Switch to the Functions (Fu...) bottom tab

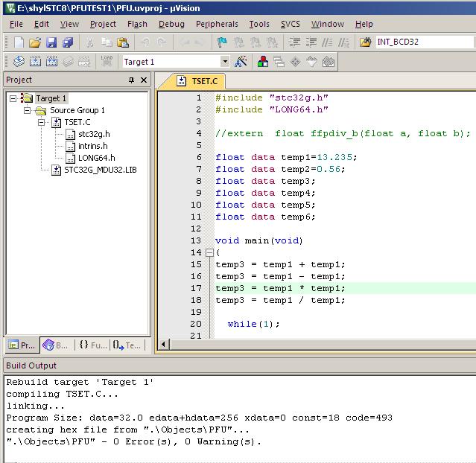[x=92, y=345]
